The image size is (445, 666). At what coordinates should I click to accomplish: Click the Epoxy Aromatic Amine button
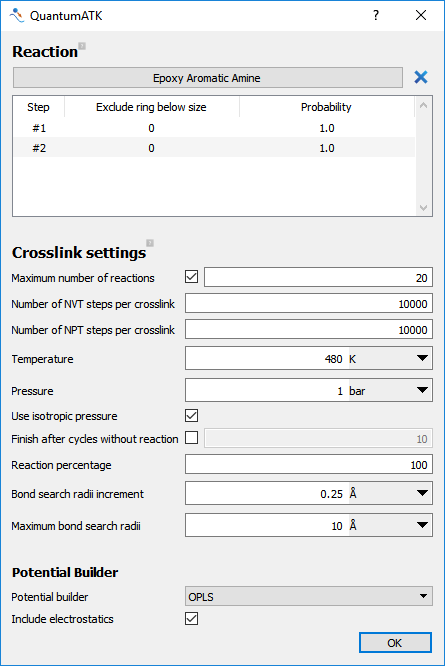pyautogui.click(x=208, y=78)
